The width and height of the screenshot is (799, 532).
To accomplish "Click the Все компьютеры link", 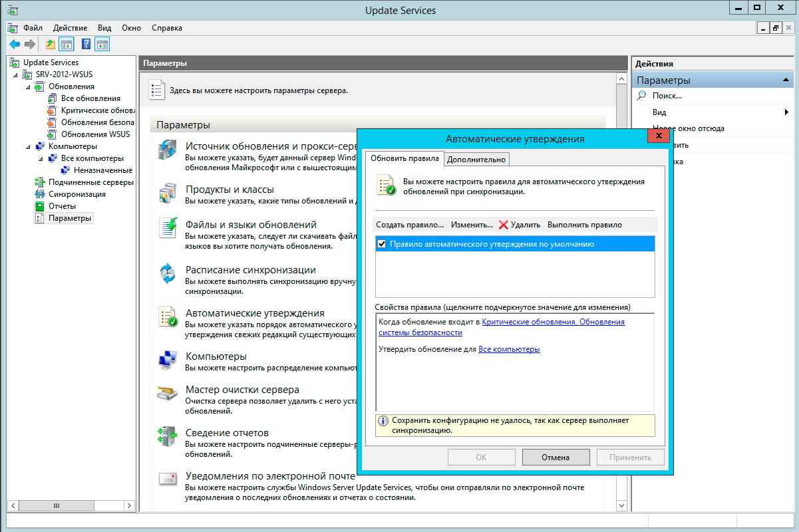I will [x=509, y=349].
